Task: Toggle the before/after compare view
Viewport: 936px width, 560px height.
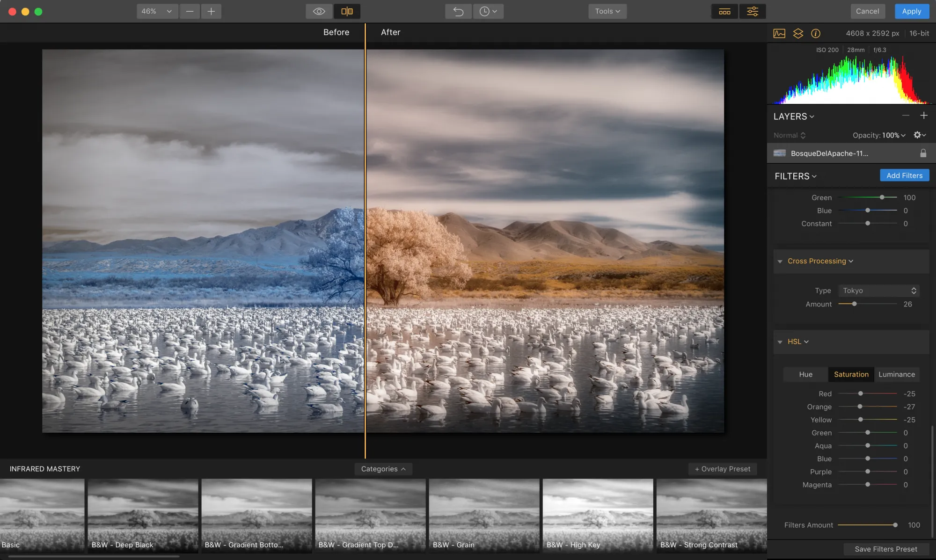Action: 347,11
